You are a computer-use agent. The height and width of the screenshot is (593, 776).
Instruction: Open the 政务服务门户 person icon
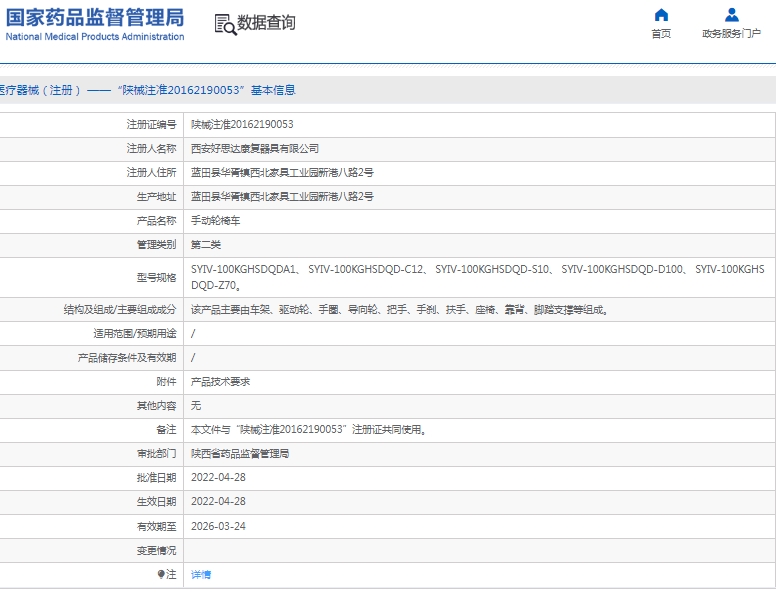point(732,15)
